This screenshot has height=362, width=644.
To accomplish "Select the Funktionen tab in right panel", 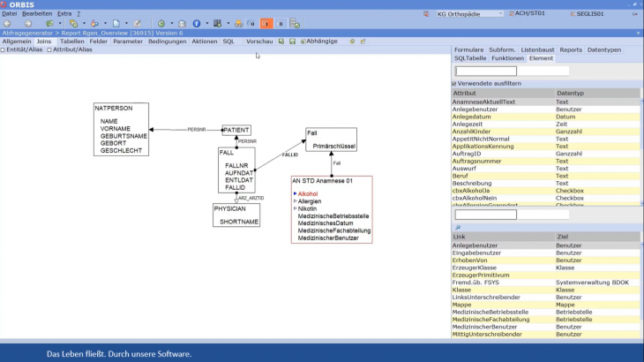I will point(507,58).
